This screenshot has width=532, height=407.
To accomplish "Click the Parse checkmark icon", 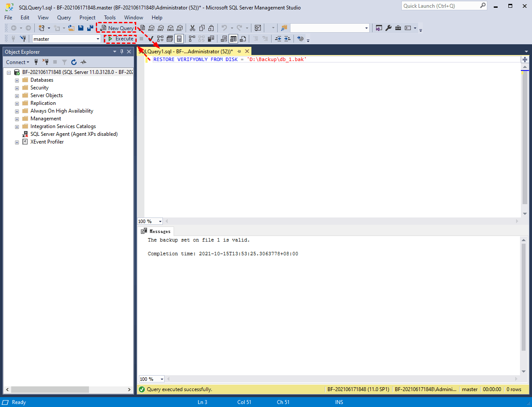I will pyautogui.click(x=151, y=39).
